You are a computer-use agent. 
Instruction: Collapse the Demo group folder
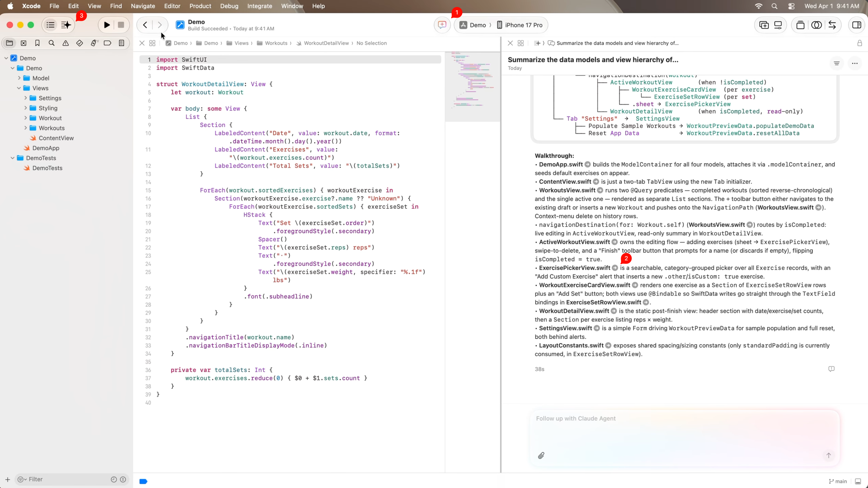tap(13, 68)
